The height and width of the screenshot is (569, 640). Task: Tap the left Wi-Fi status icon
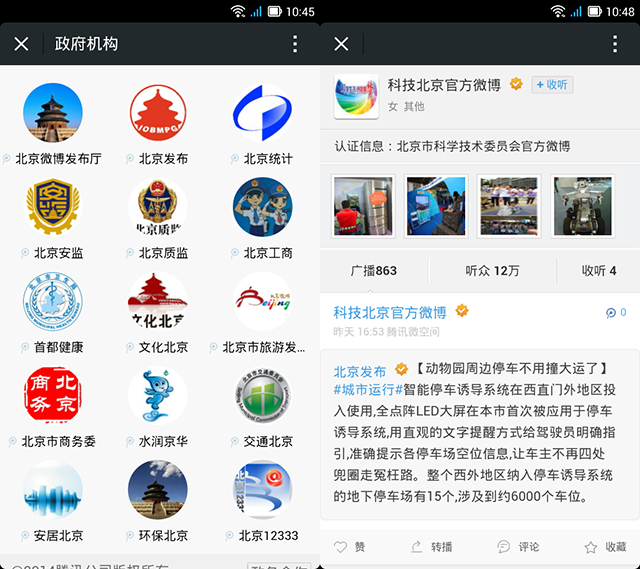coord(238,11)
